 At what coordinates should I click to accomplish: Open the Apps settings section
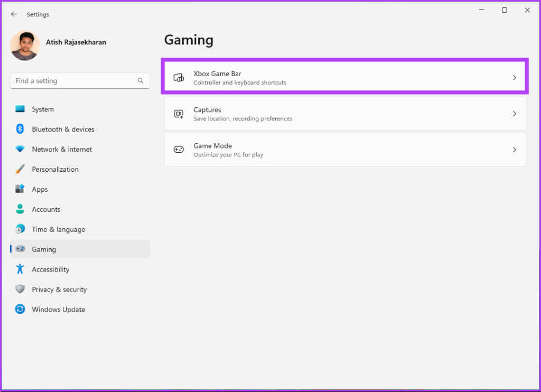point(40,190)
